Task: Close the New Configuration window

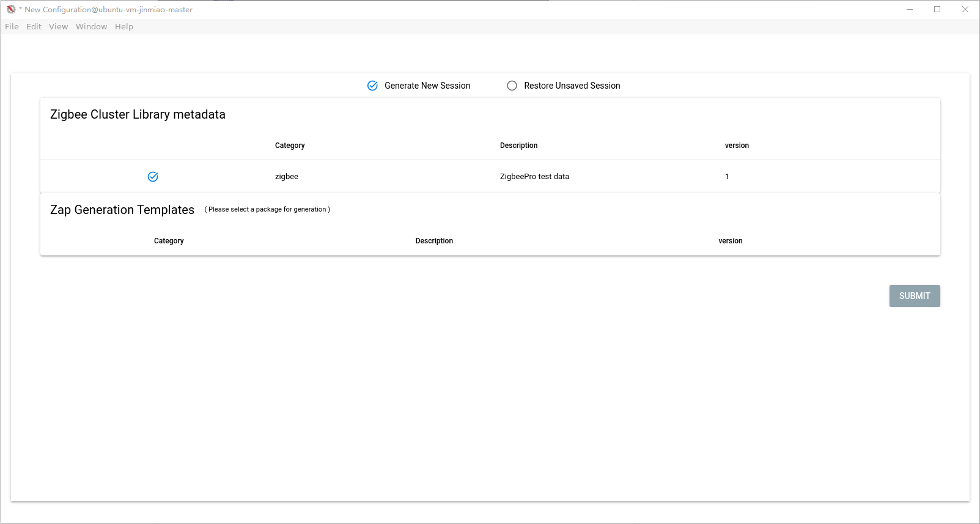Action: click(965, 9)
